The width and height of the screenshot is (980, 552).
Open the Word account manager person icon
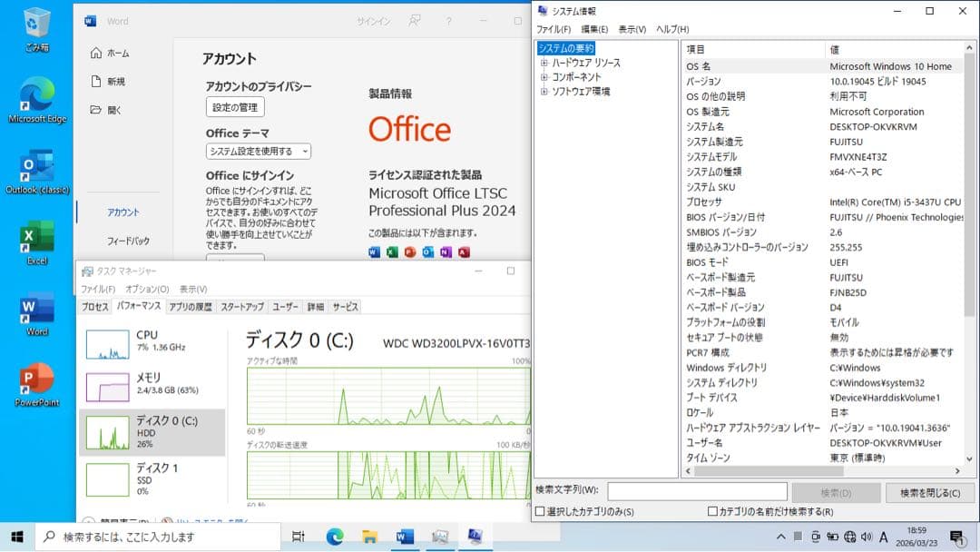click(x=415, y=21)
